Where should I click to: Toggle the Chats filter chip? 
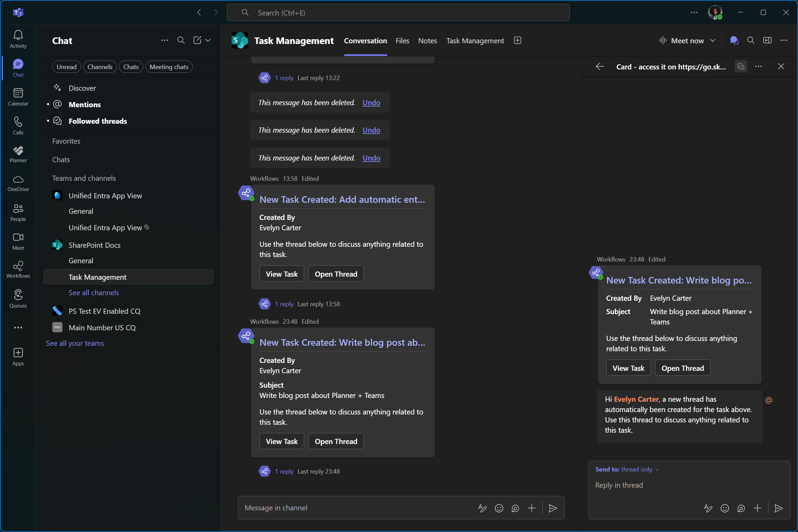(x=131, y=67)
